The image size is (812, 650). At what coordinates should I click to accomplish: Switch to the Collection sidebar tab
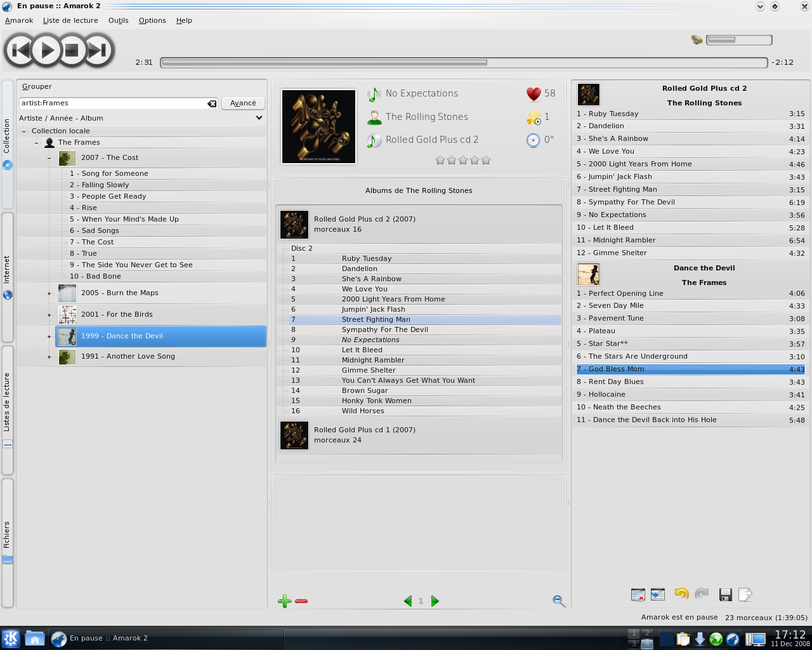click(x=8, y=144)
